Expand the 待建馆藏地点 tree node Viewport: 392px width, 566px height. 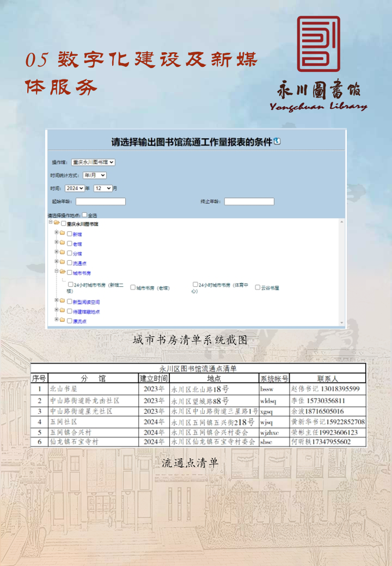click(x=56, y=310)
